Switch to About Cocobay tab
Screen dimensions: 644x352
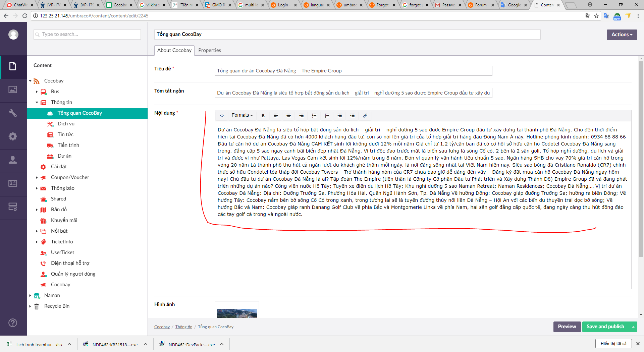pyautogui.click(x=174, y=50)
